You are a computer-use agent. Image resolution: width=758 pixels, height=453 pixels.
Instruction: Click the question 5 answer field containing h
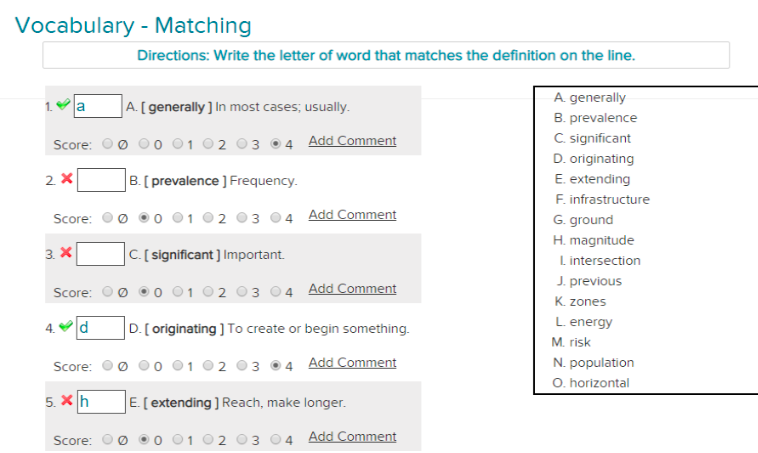pyautogui.click(x=100, y=402)
